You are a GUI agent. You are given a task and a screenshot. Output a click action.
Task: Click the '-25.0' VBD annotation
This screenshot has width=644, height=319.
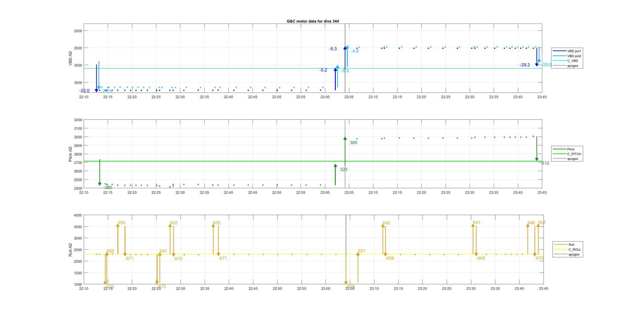(546, 65)
